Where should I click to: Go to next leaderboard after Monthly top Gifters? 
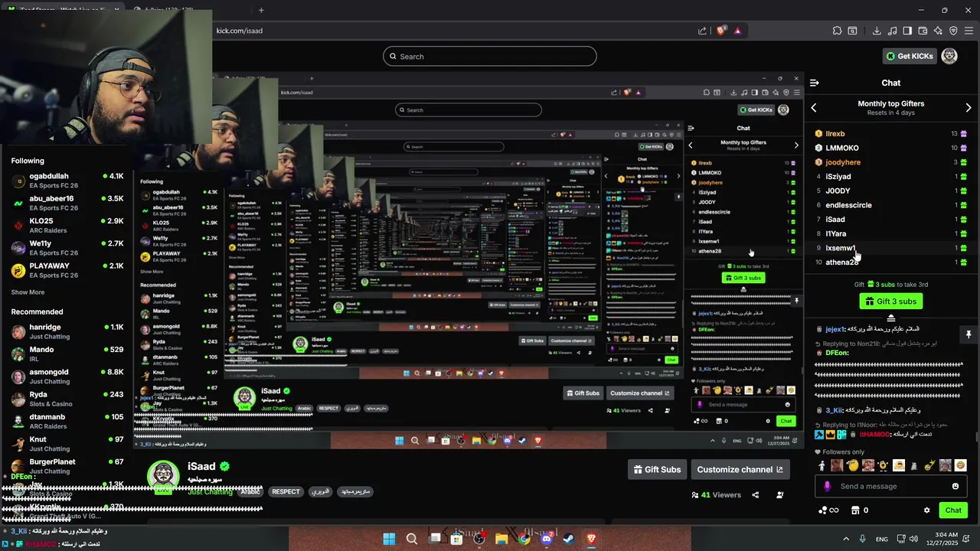pyautogui.click(x=968, y=108)
